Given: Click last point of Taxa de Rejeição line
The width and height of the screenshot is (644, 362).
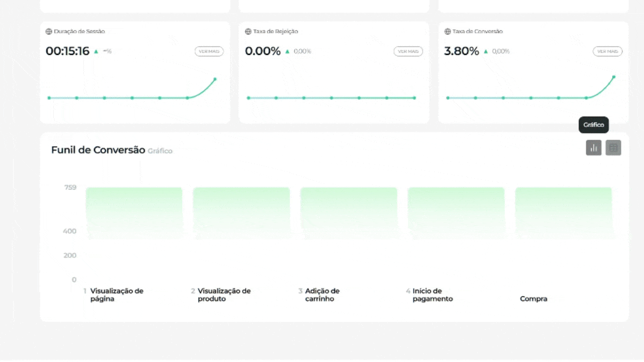Looking at the screenshot, I should coord(414,98).
